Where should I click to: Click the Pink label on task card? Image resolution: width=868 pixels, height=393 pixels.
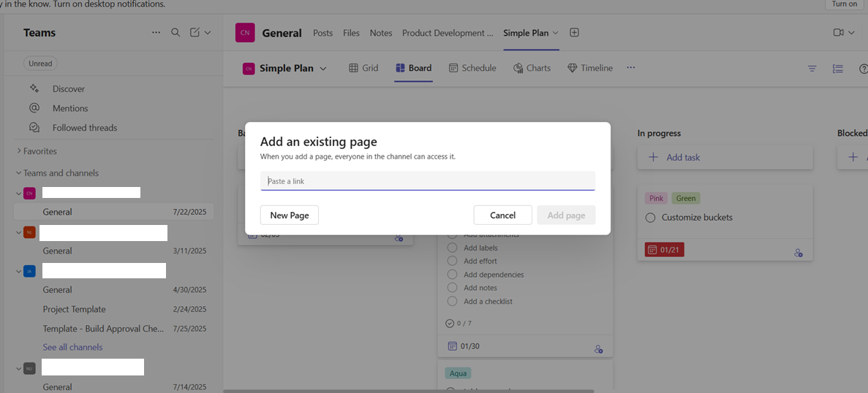point(656,198)
